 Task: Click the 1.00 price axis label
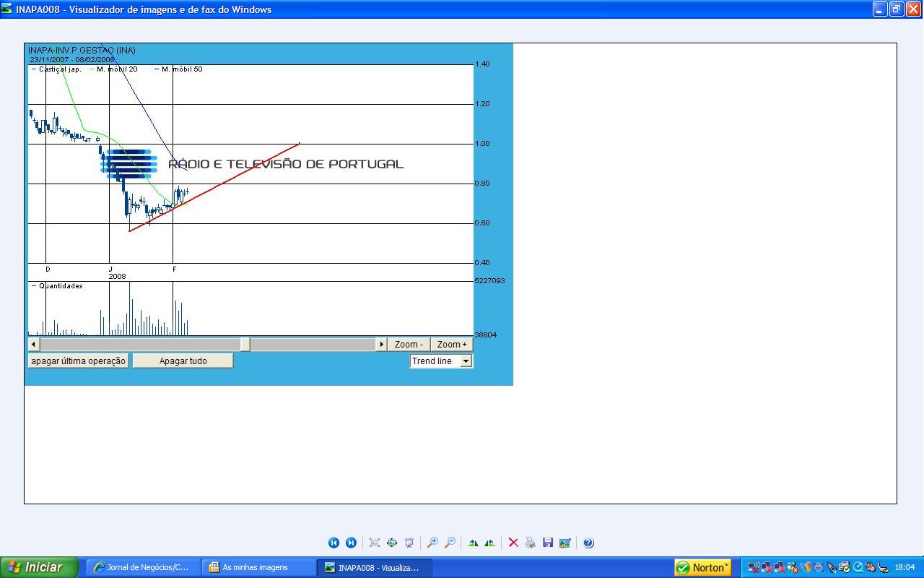pyautogui.click(x=482, y=144)
